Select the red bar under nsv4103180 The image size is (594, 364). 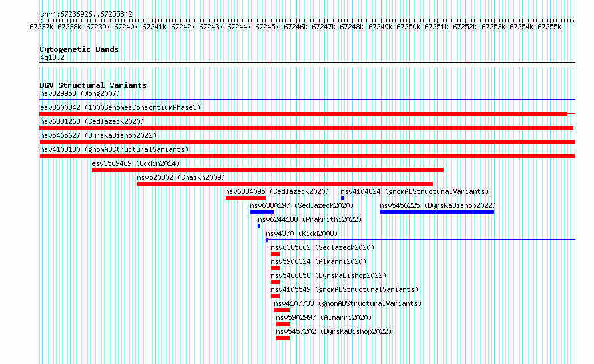(x=307, y=156)
